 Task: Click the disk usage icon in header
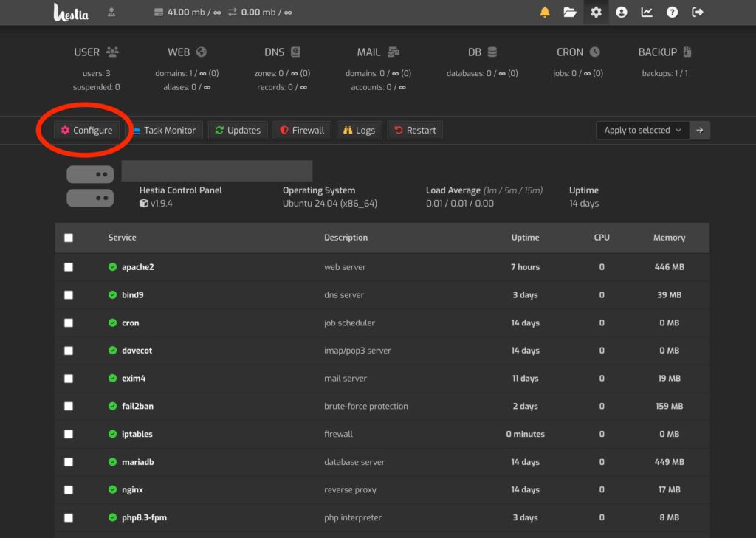pos(159,12)
